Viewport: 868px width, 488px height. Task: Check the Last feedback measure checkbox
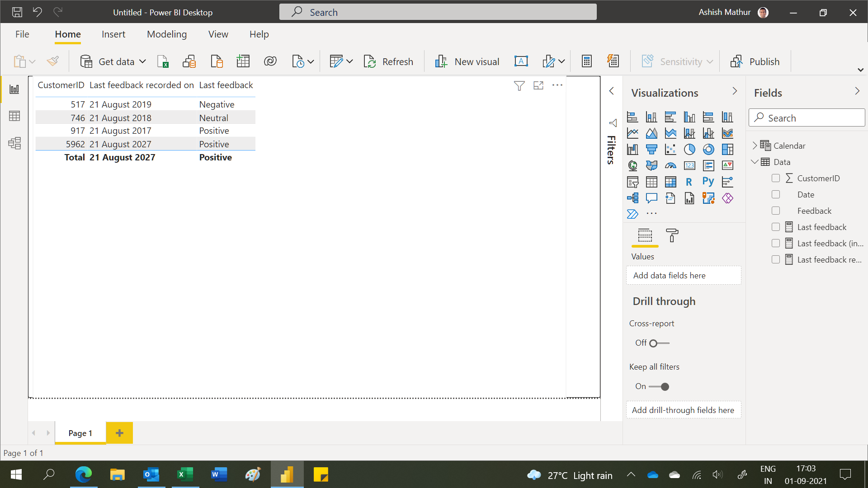(776, 227)
